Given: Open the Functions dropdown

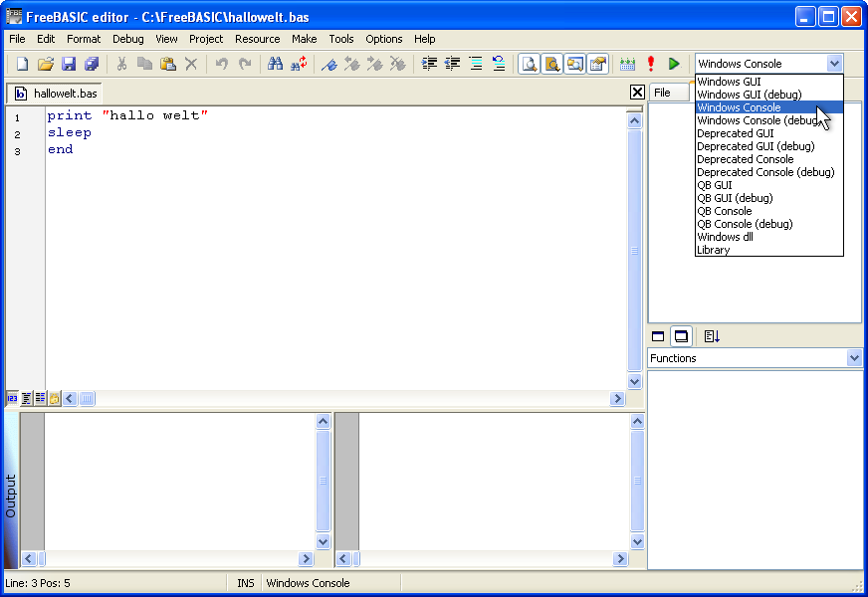Looking at the screenshot, I should 854,358.
